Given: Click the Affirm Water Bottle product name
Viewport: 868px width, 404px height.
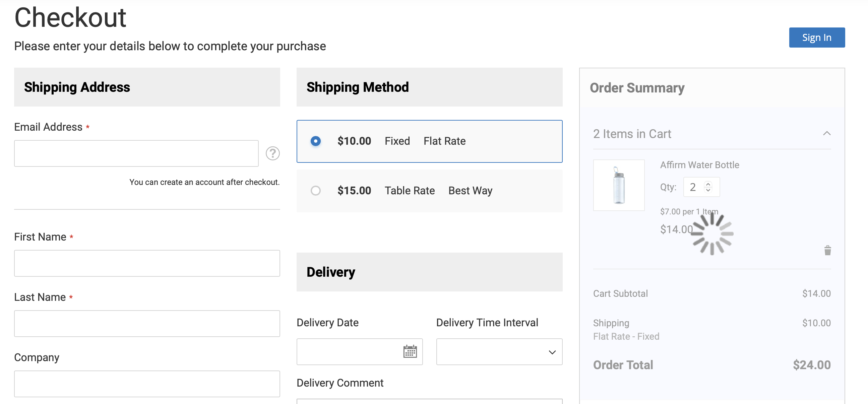Looking at the screenshot, I should [699, 165].
